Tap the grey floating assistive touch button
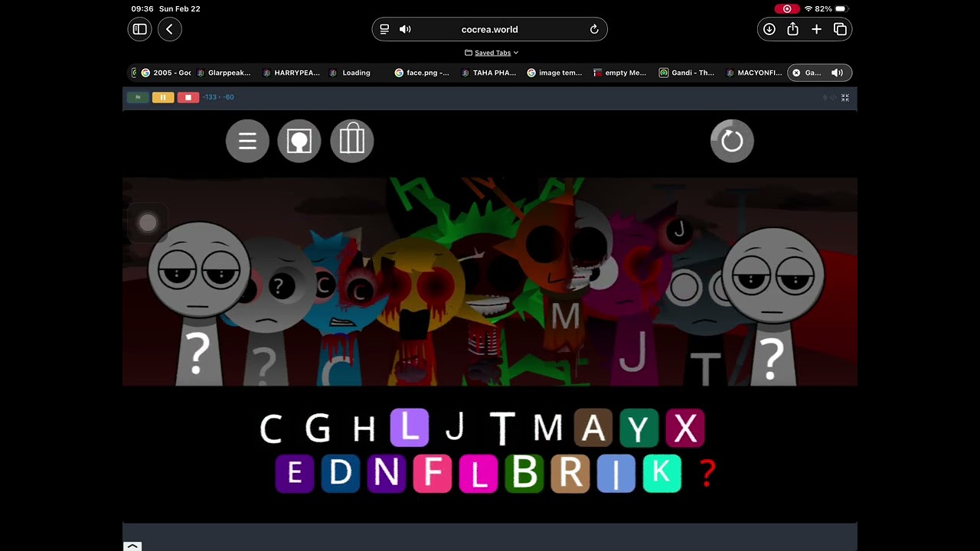Image resolution: width=980 pixels, height=551 pixels. coord(148,223)
